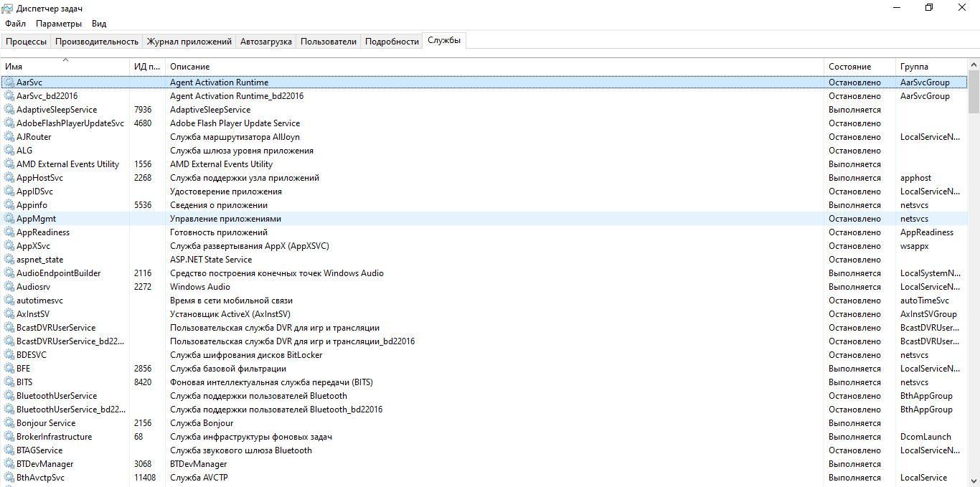The height and width of the screenshot is (487, 980).
Task: Select the BluetoothUserService service name
Action: tap(57, 396)
